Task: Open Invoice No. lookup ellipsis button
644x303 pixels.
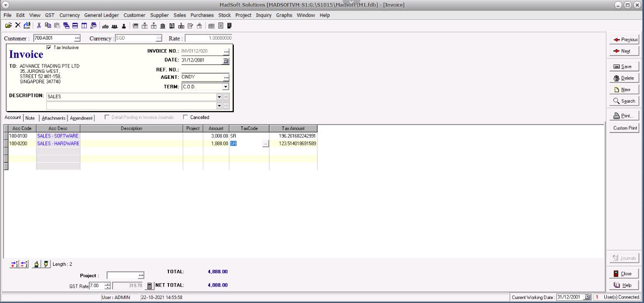Action: [226, 51]
